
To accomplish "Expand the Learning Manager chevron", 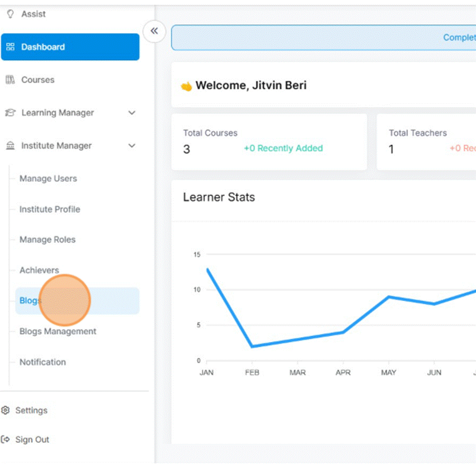I will [x=132, y=113].
